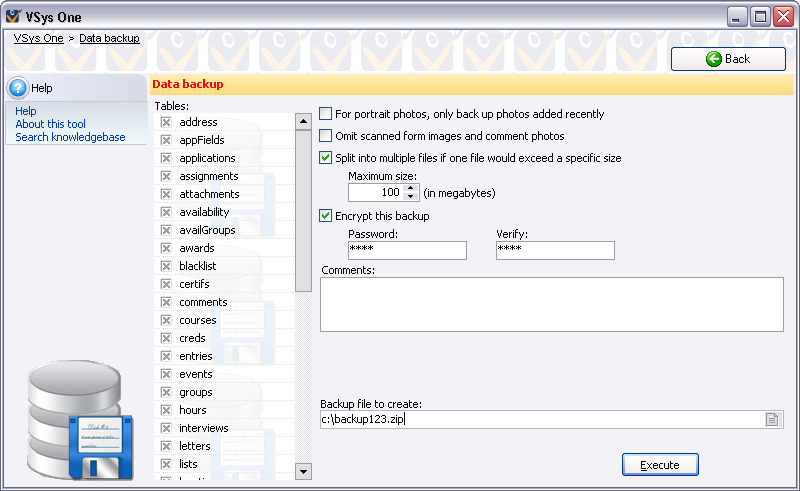Click into the Password field
Screen dimensions: 800x491
[x=407, y=250]
